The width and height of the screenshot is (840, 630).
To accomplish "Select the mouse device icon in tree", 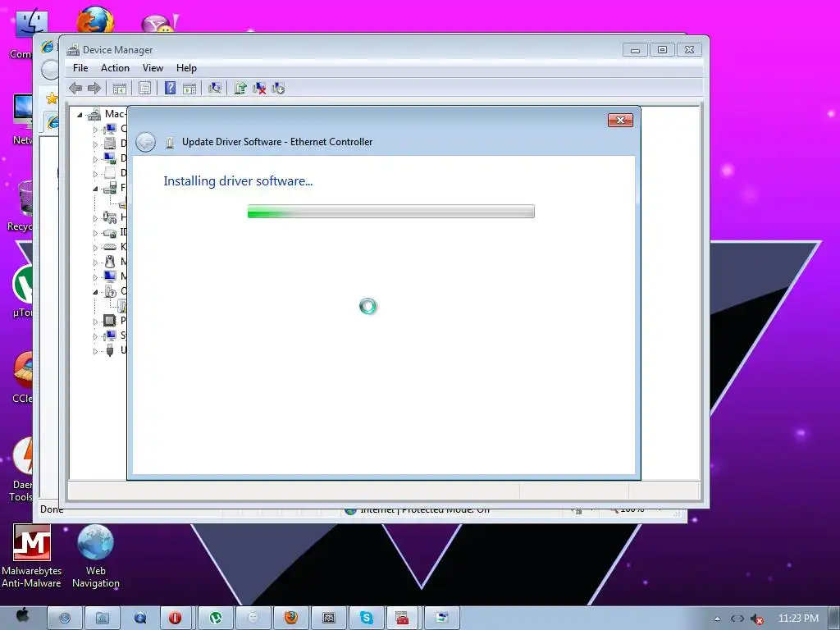I will (x=110, y=262).
